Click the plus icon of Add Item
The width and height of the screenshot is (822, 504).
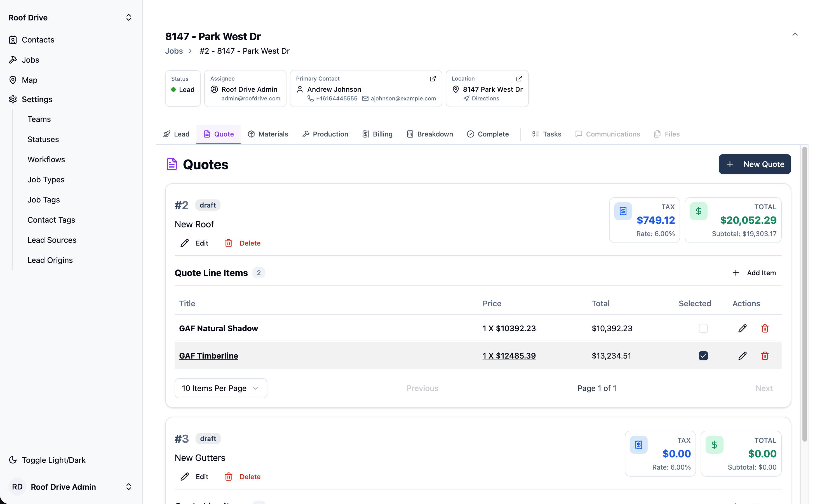(735, 273)
